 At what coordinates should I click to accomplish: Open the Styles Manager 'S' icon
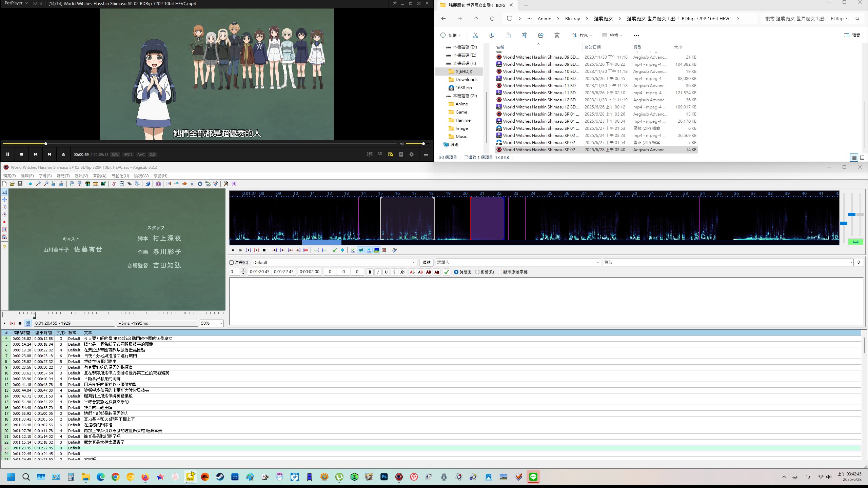point(114,184)
